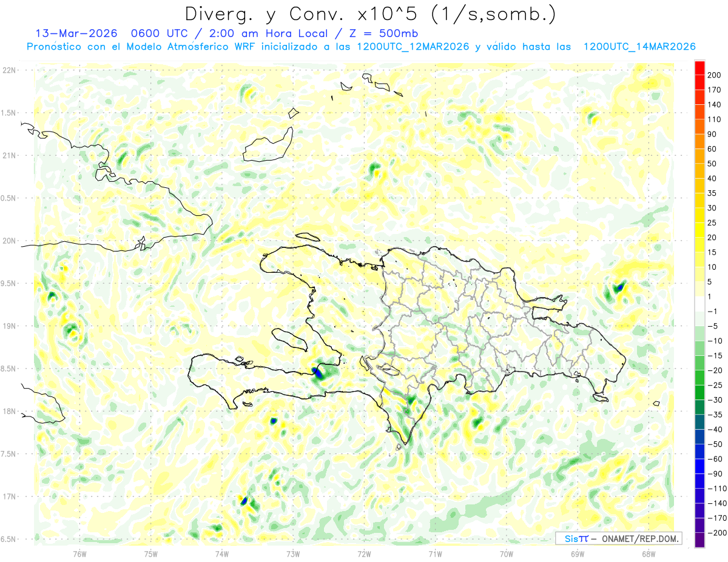Click the positive 110 color bar label
Image resolution: width=728 pixels, height=562 pixels.
715,119
